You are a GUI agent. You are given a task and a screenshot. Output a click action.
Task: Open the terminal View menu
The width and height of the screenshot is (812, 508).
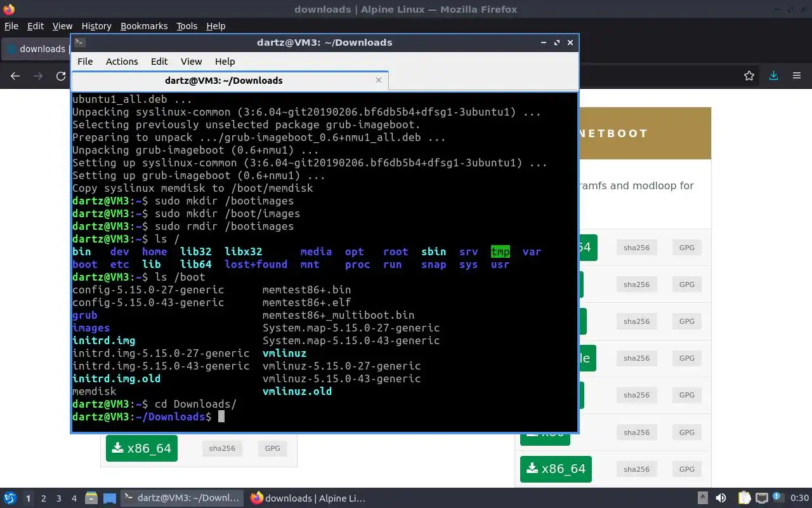(x=191, y=62)
